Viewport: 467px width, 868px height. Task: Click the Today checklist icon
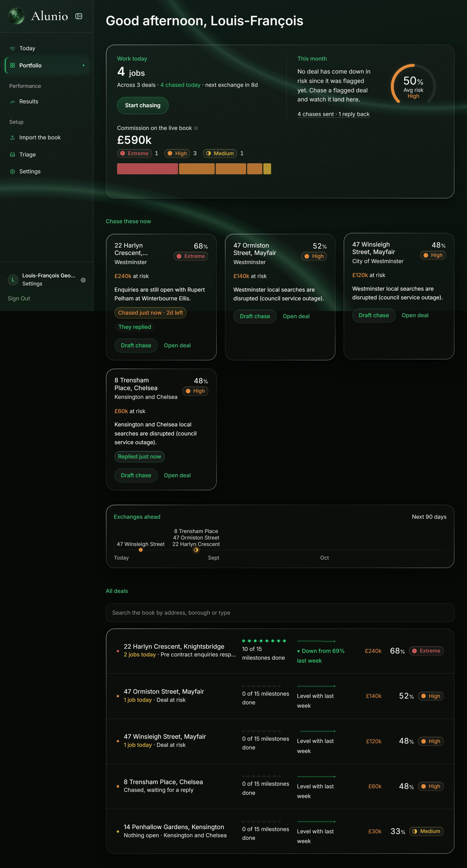coord(12,49)
